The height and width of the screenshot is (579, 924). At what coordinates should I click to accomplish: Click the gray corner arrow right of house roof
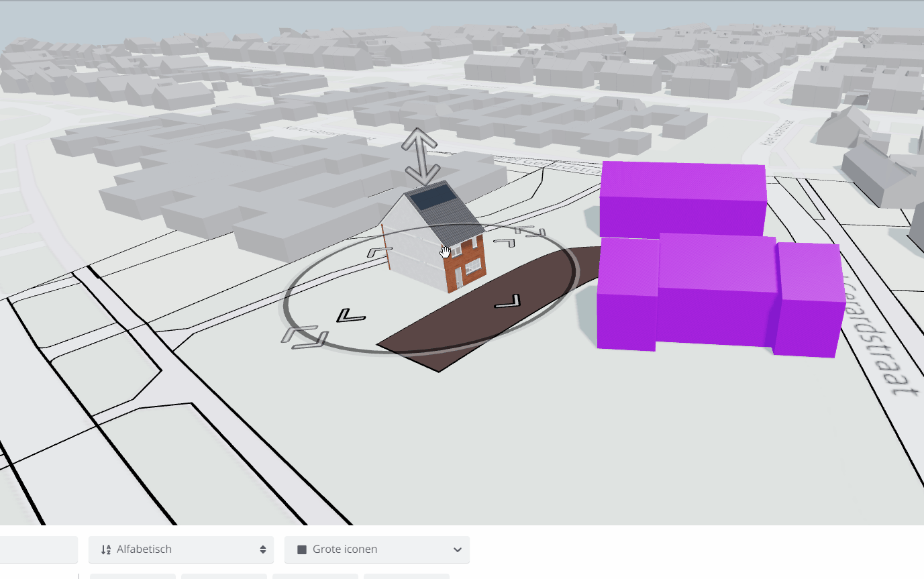504,242
